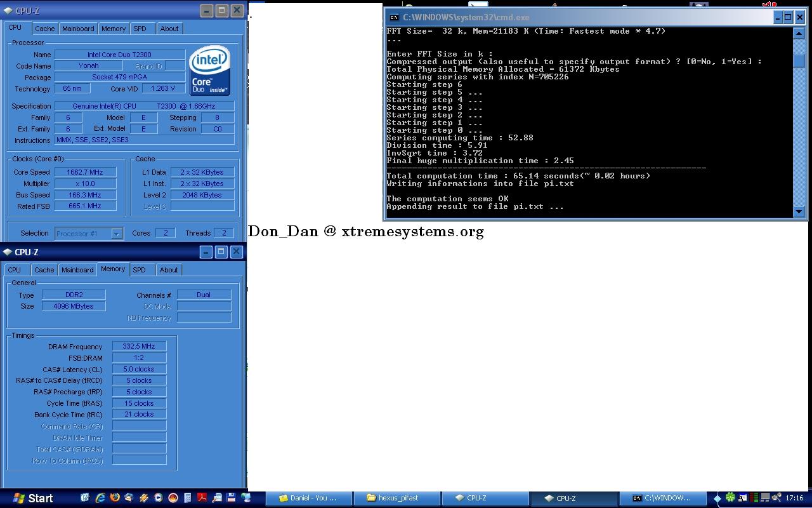
Task: Click the Core Speed '1662.7 MHz' field
Action: 85,172
